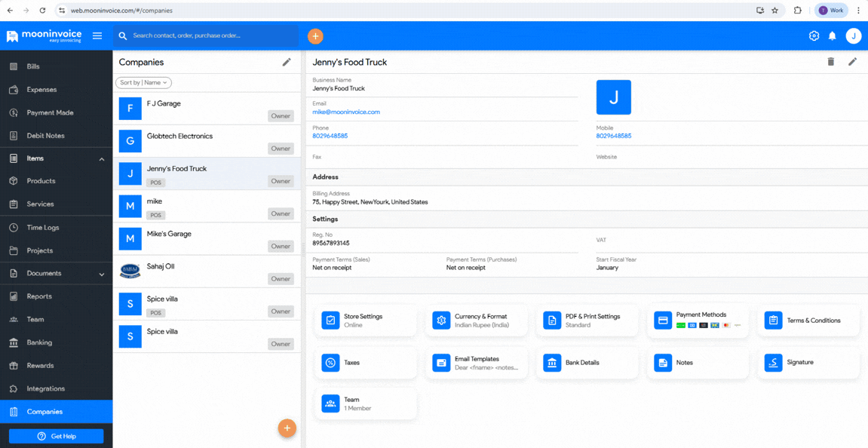Image resolution: width=868 pixels, height=448 pixels.
Task: Open the user profile avatar J in the top bar
Action: coord(854,36)
